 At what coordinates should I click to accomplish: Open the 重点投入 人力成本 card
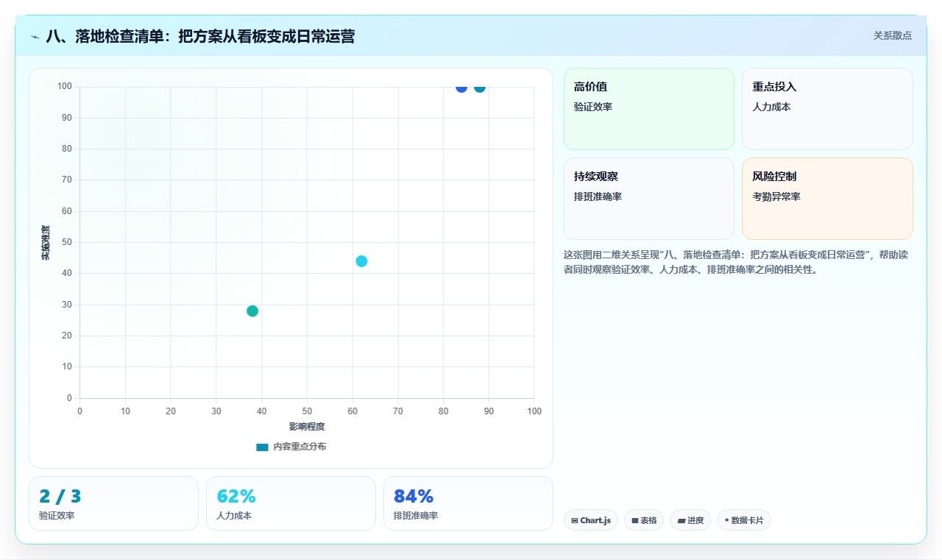point(827,109)
